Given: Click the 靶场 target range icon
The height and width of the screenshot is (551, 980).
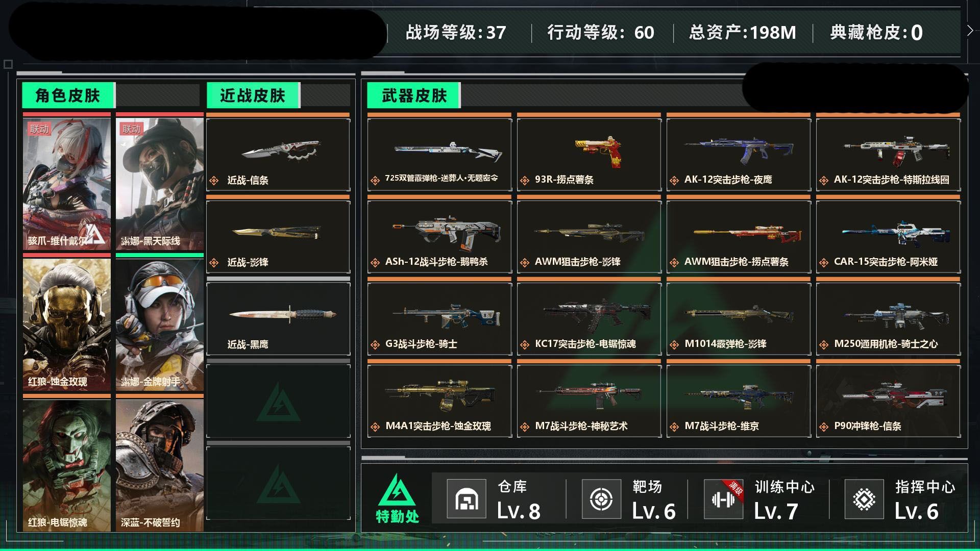Looking at the screenshot, I should coord(601,499).
